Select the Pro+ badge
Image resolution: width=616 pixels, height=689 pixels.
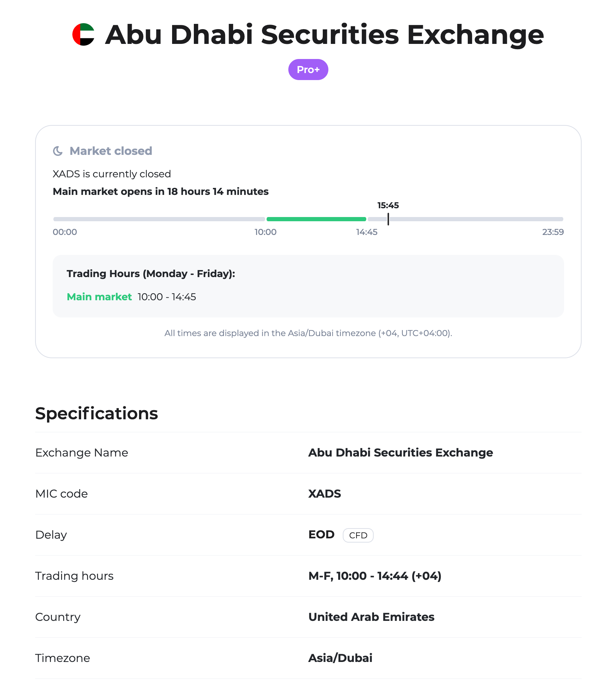[x=308, y=69]
